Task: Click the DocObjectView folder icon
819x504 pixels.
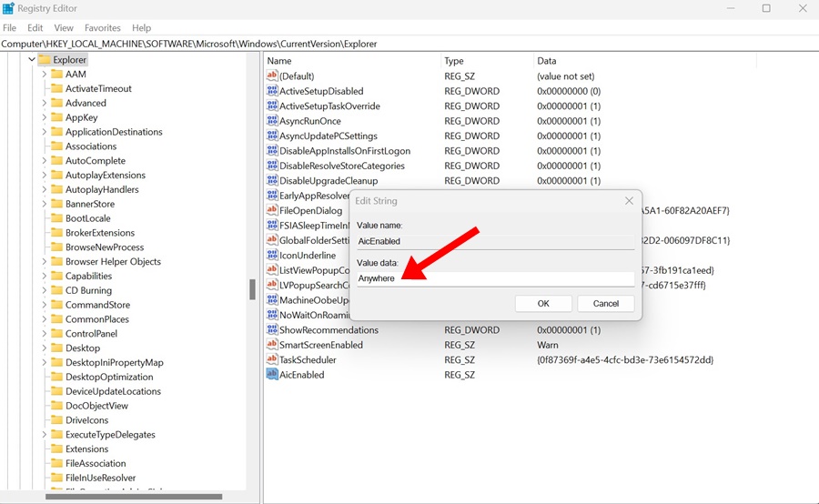Action: (x=57, y=406)
